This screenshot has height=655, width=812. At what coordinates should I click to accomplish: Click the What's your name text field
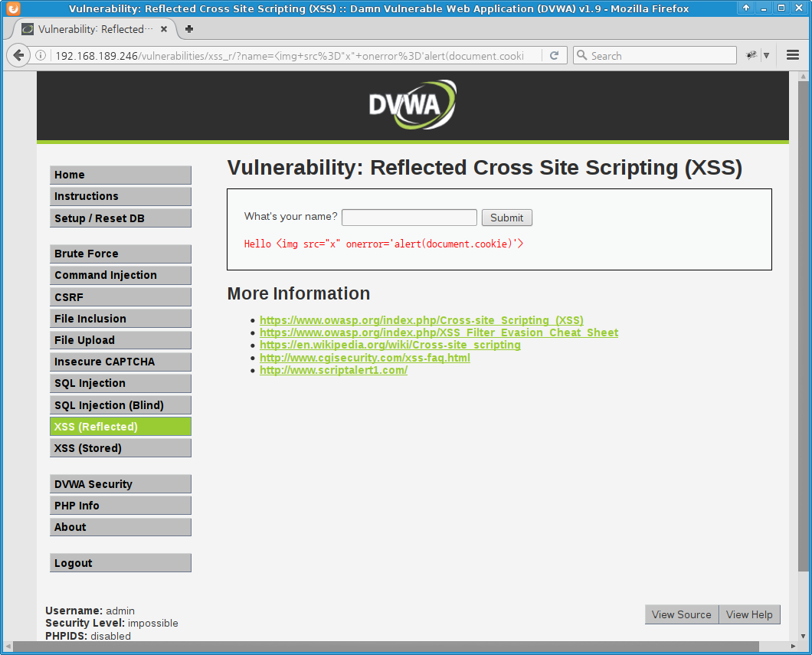(409, 218)
